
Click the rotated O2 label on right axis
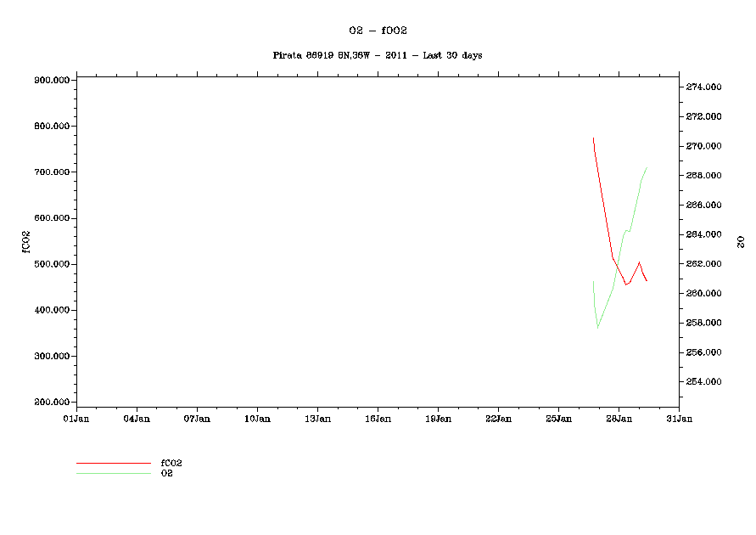(741, 242)
